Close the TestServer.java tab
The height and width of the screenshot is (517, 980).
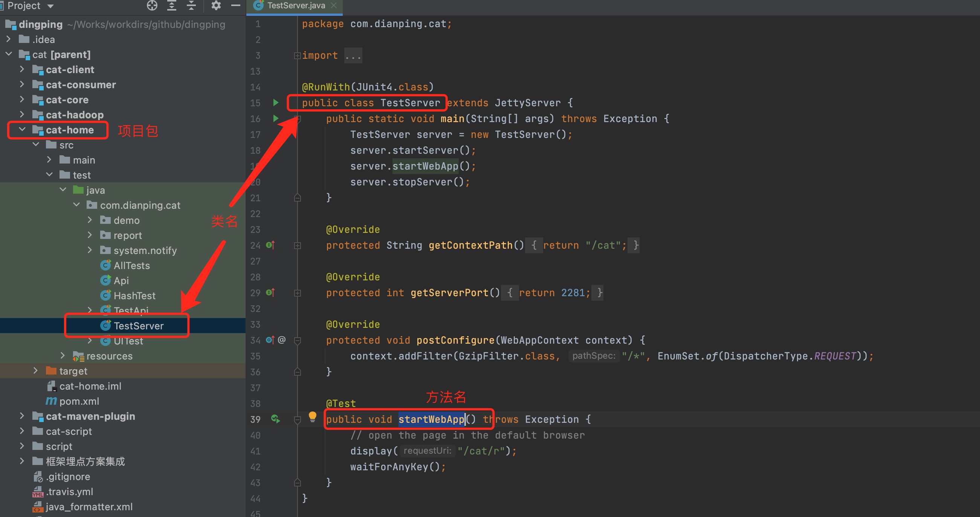[x=334, y=5]
